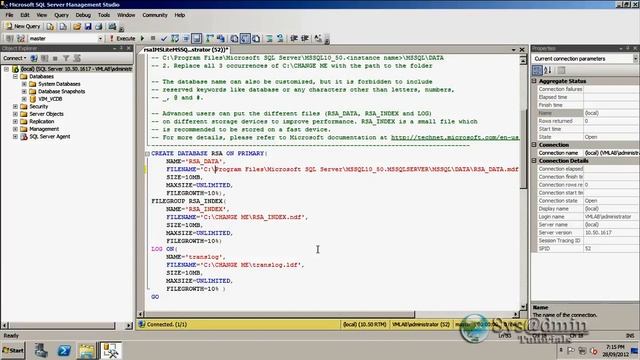
Task: Open the Query Options icon
Action: pyautogui.click(x=186, y=38)
